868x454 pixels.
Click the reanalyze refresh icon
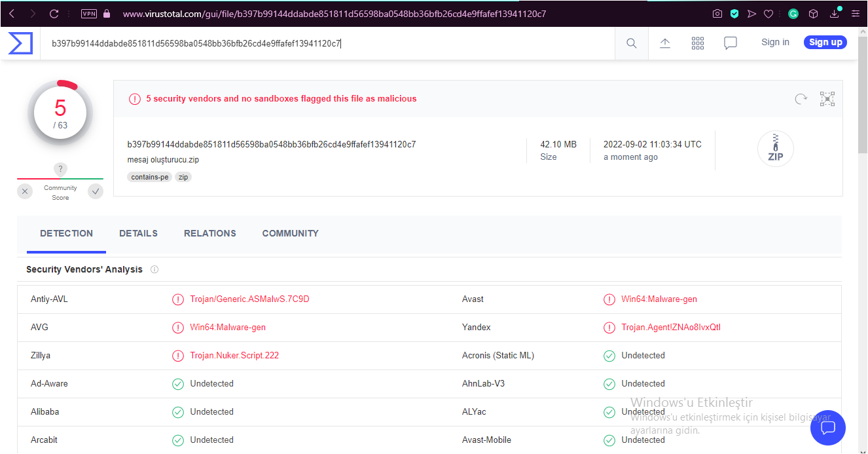(801, 99)
